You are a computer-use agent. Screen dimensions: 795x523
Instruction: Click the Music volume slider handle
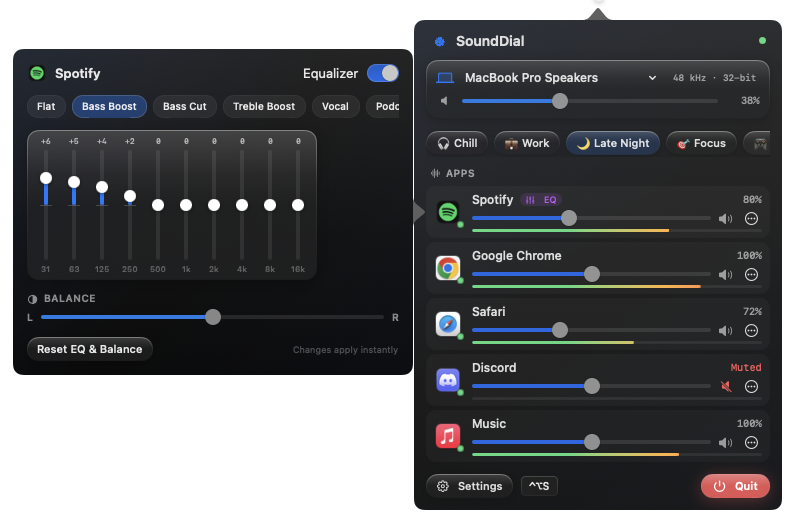tap(592, 442)
